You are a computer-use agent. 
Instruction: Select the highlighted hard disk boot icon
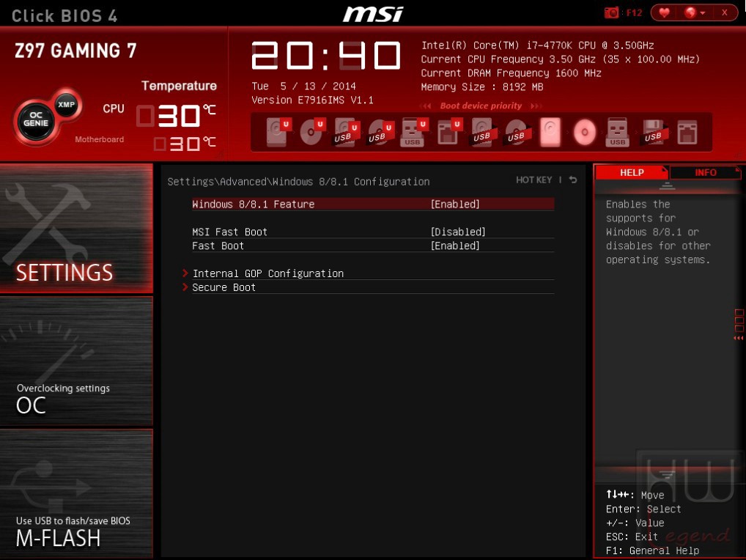click(550, 131)
